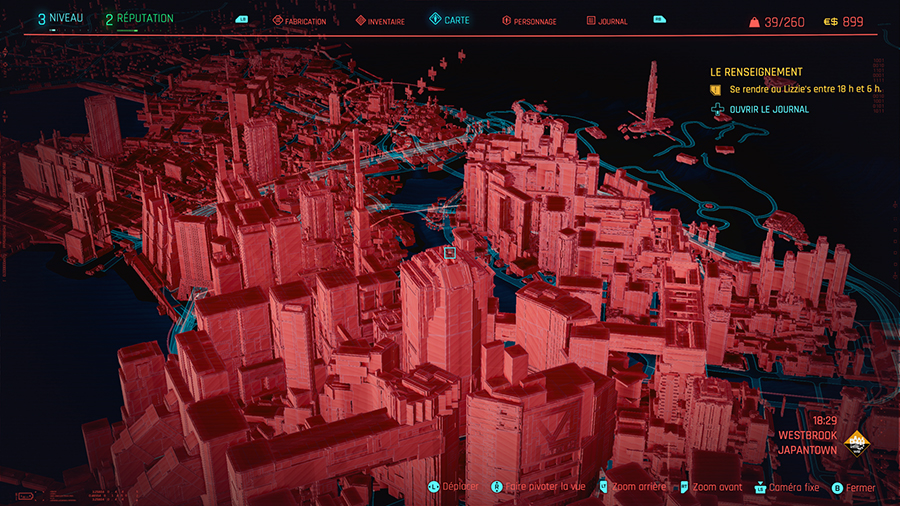Select the Carte tab

point(450,20)
